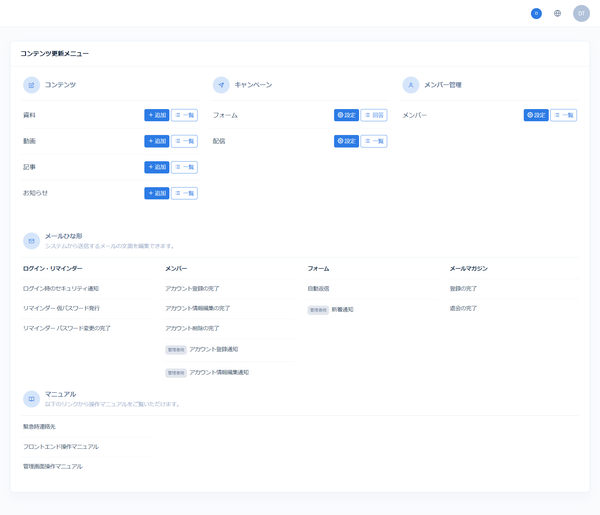Open メールマガジン 登録の完了 template

click(x=463, y=288)
